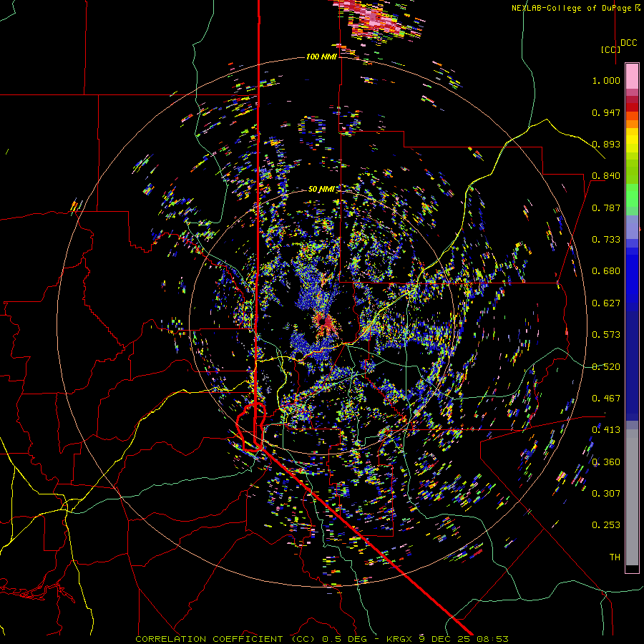Click the 50 NMI range ring label
Image resolution: width=644 pixels, height=644 pixels.
click(x=321, y=189)
